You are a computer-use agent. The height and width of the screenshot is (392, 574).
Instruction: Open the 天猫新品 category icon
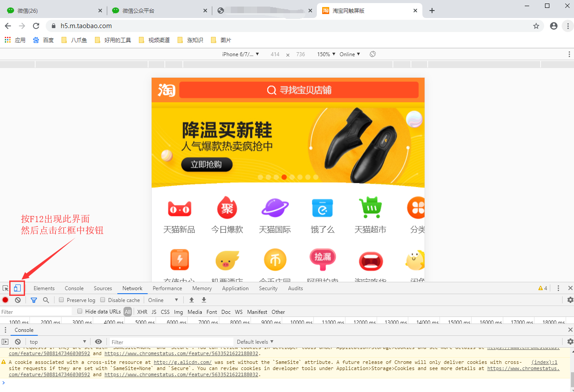[x=179, y=208]
